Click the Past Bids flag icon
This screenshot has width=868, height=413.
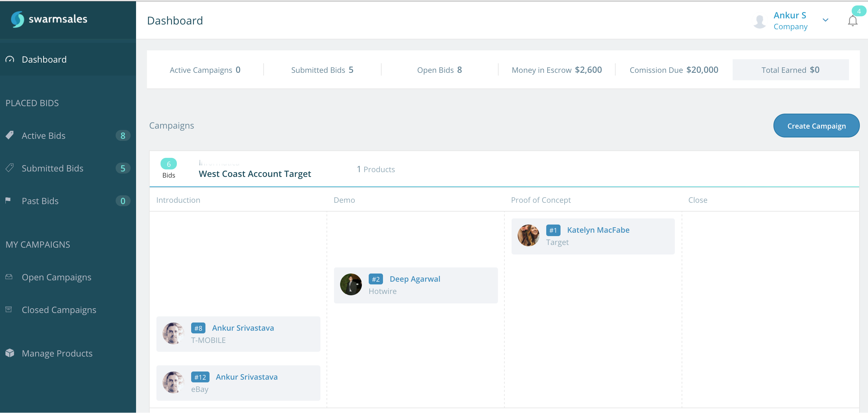(x=8, y=200)
